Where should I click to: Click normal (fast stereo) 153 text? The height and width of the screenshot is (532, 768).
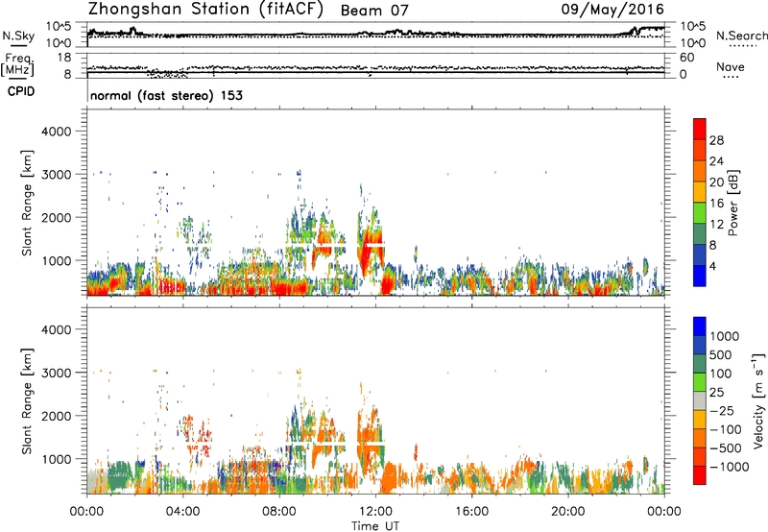[166, 95]
